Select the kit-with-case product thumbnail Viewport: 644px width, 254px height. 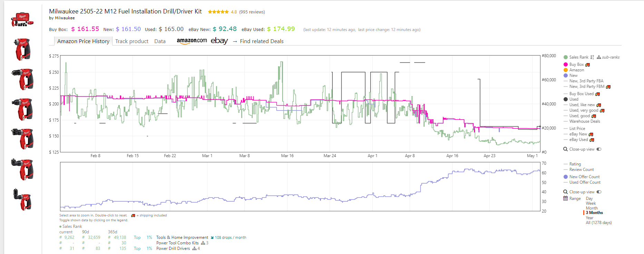coord(22,20)
